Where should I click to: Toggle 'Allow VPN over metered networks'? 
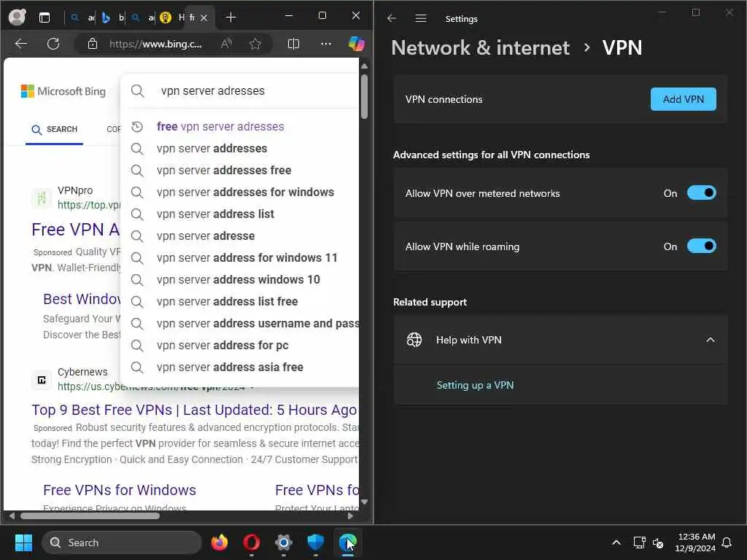(x=701, y=192)
